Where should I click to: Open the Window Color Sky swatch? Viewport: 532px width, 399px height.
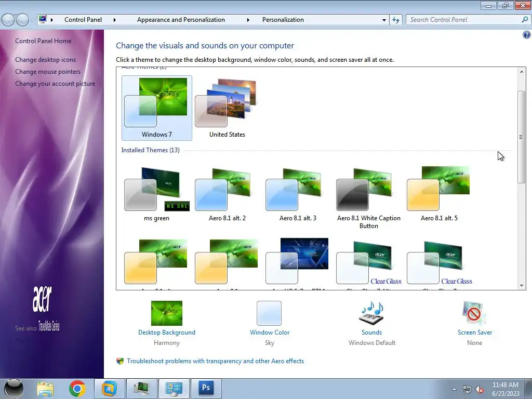point(269,313)
